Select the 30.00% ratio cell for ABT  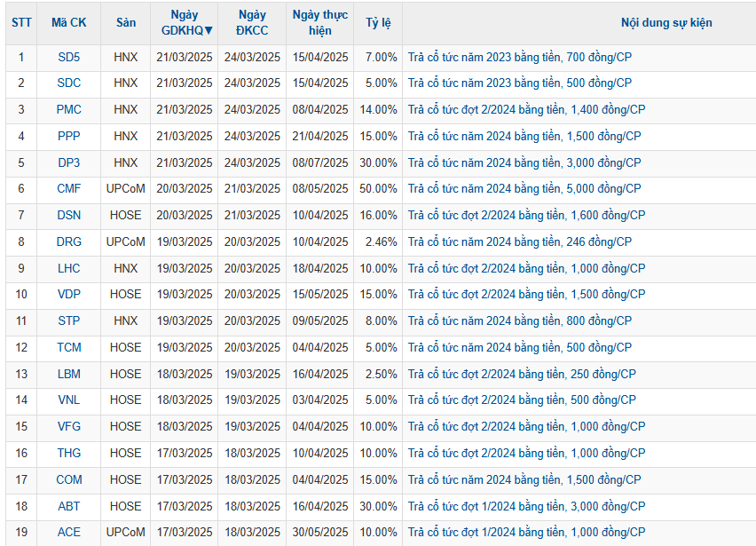coord(378,506)
